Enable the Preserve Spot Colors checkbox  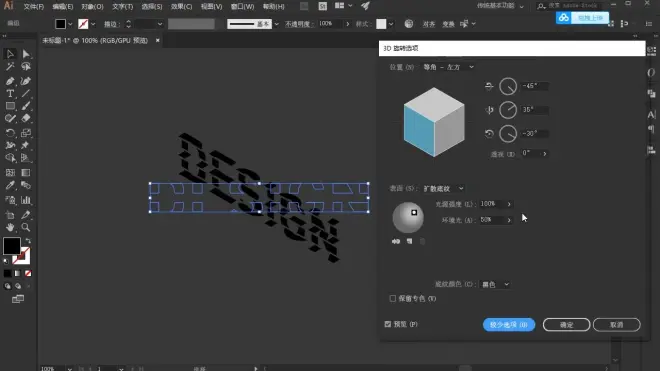[x=393, y=299]
